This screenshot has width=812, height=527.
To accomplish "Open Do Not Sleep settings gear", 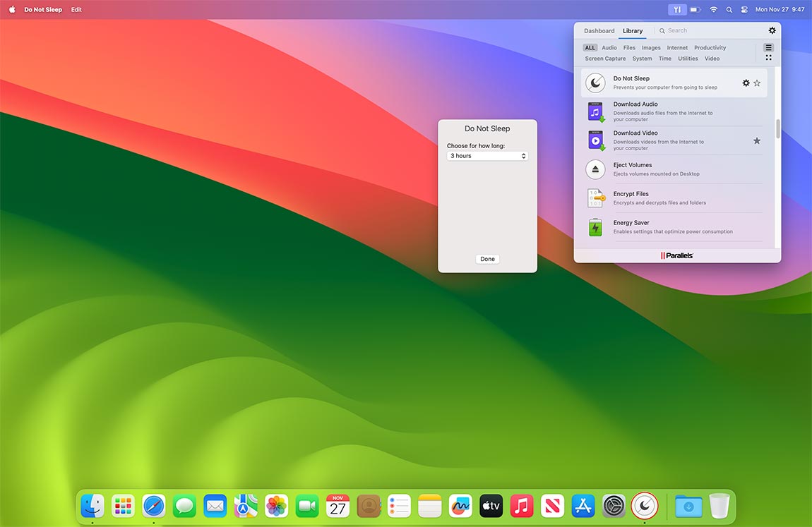I will pyautogui.click(x=746, y=83).
